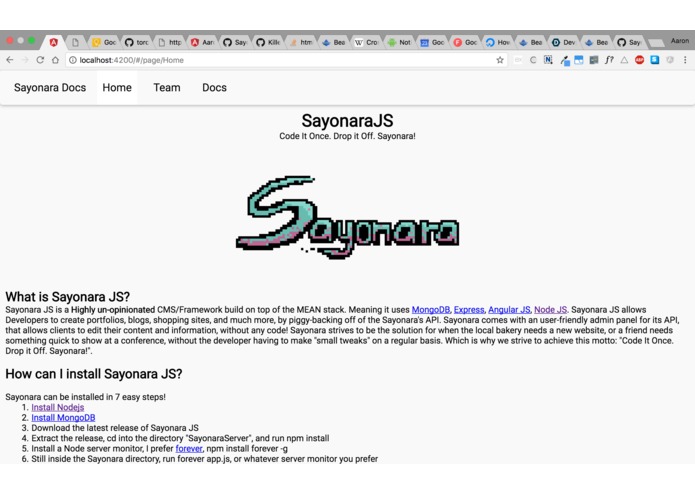Open the forever link
Screen dimensions: 695x494
click(189, 448)
